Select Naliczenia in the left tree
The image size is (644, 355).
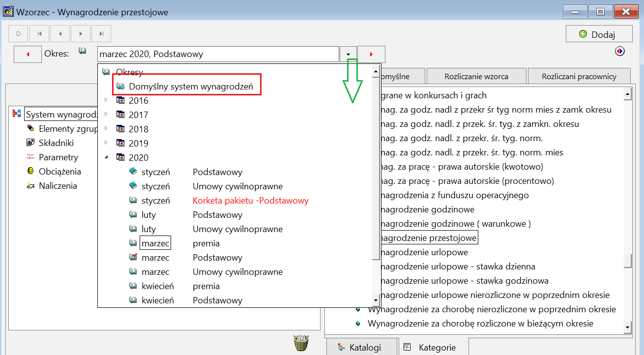point(58,186)
